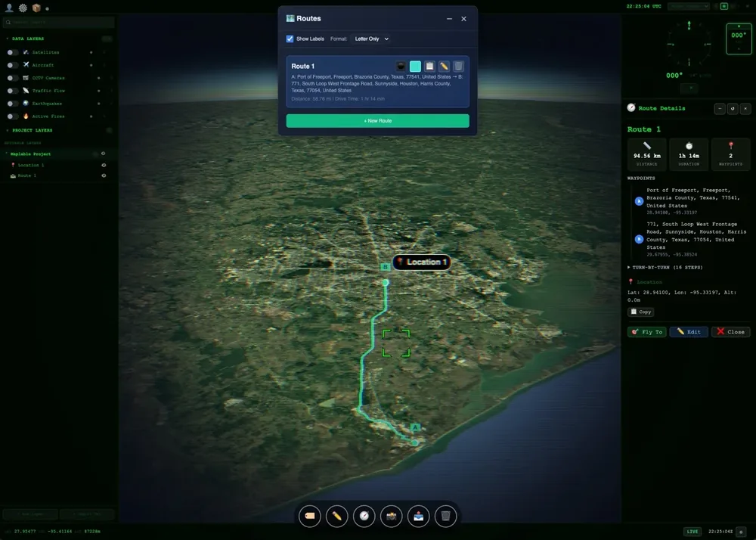
Task: Select the Route 1 card in Routes
Action: pyautogui.click(x=377, y=82)
